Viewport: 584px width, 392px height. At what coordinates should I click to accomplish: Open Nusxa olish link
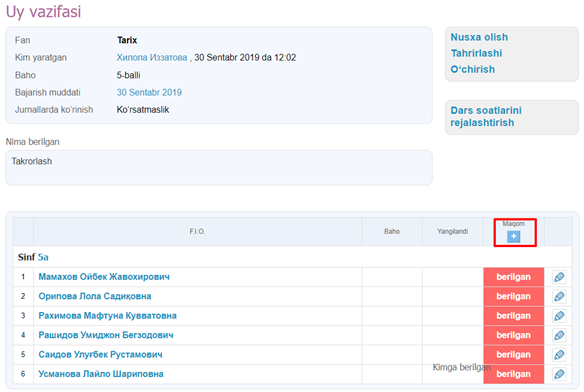point(479,37)
